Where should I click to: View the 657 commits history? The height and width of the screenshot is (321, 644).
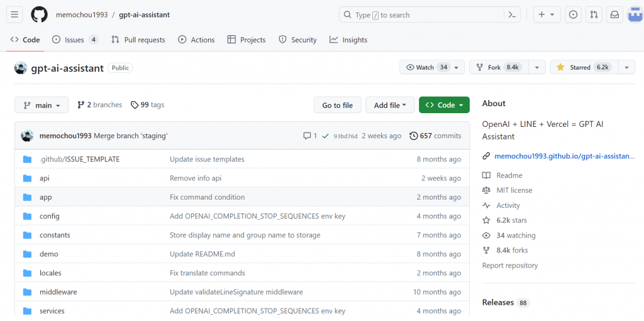tap(435, 136)
